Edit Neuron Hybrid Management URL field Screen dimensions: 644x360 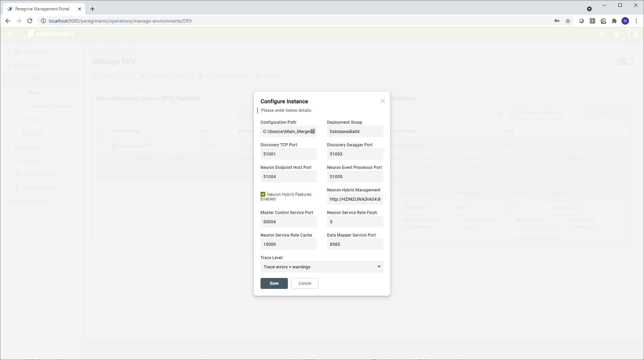pyautogui.click(x=355, y=199)
